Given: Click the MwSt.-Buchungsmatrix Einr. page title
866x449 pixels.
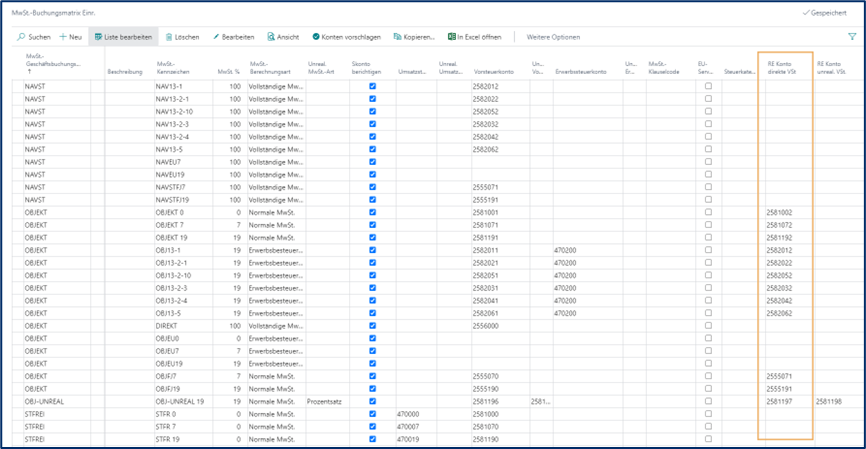Looking at the screenshot, I should pos(53,12).
